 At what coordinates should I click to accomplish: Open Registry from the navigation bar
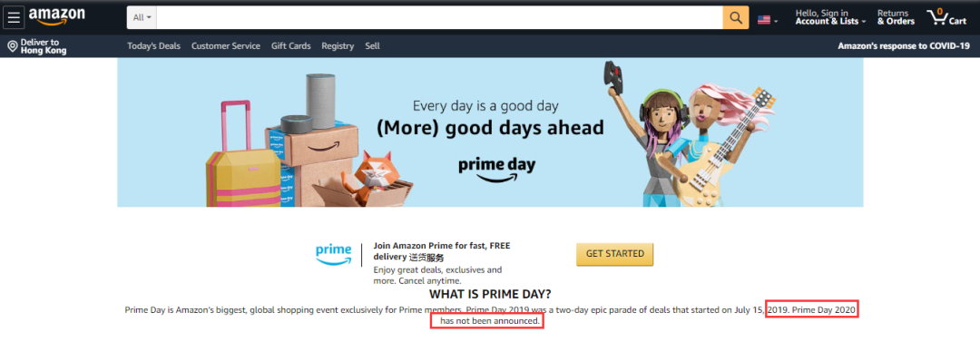click(x=338, y=45)
